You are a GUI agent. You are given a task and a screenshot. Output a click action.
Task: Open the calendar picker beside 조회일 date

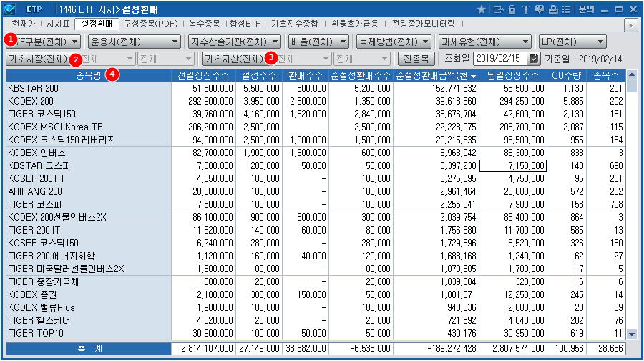pyautogui.click(x=534, y=59)
